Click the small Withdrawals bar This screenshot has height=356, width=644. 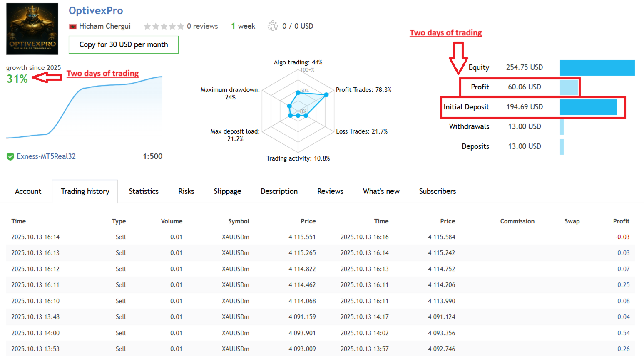[x=562, y=127]
